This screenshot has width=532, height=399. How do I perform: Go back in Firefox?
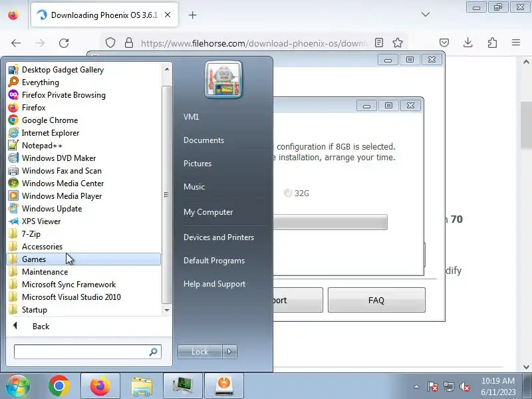[16, 43]
